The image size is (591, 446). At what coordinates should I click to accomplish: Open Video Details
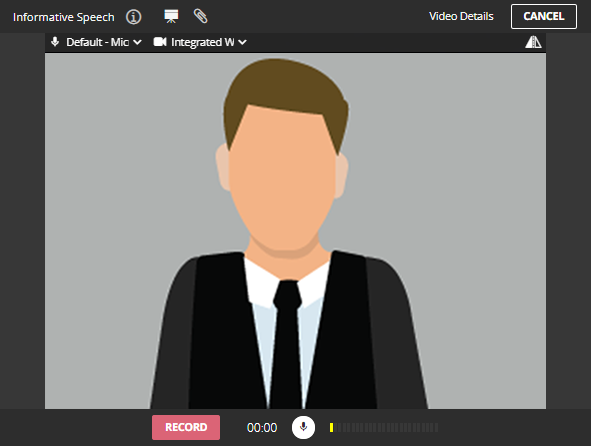[461, 16]
